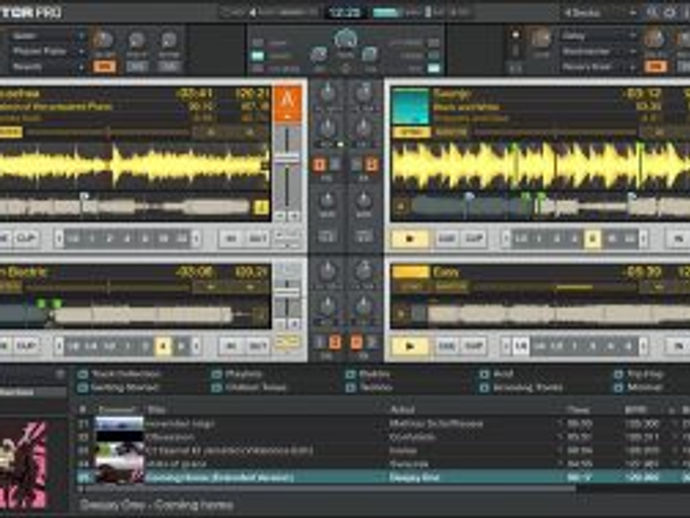690x518 pixels.
Task: Sort the track list by the Artist column
Action: pos(403,410)
